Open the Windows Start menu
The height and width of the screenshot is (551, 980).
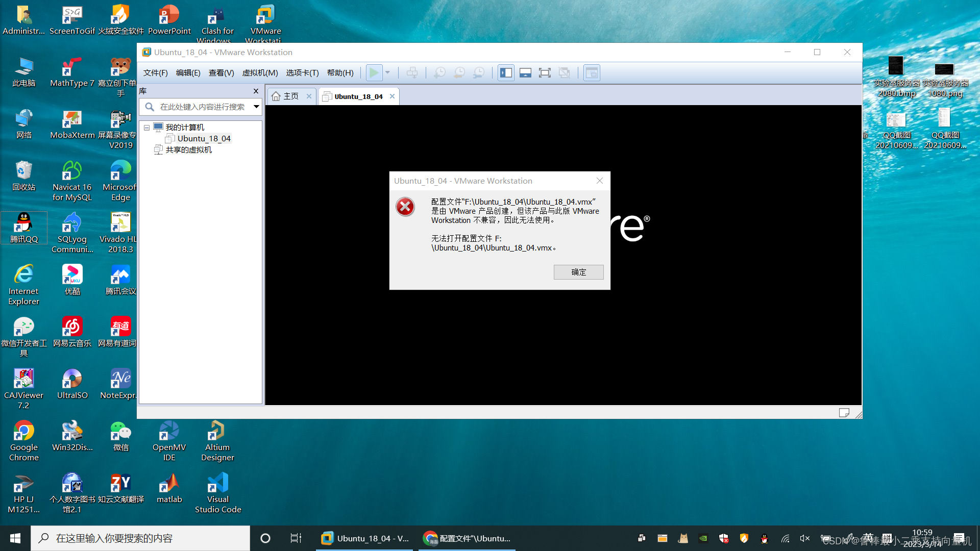(15, 538)
